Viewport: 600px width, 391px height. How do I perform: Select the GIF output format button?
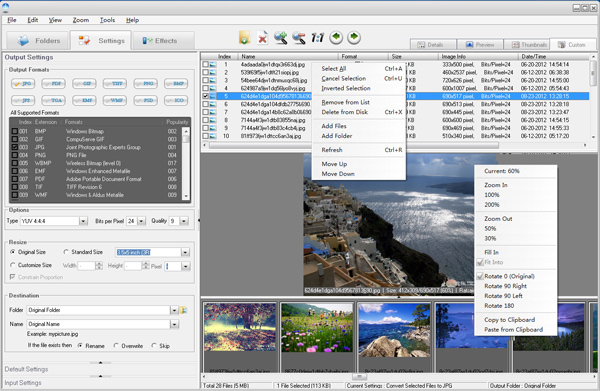(84, 83)
